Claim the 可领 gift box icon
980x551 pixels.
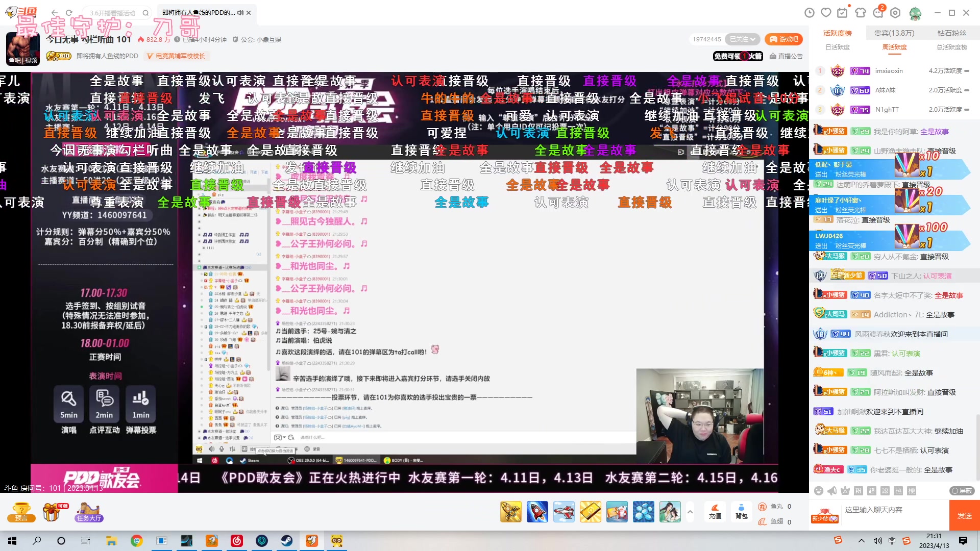[51, 511]
